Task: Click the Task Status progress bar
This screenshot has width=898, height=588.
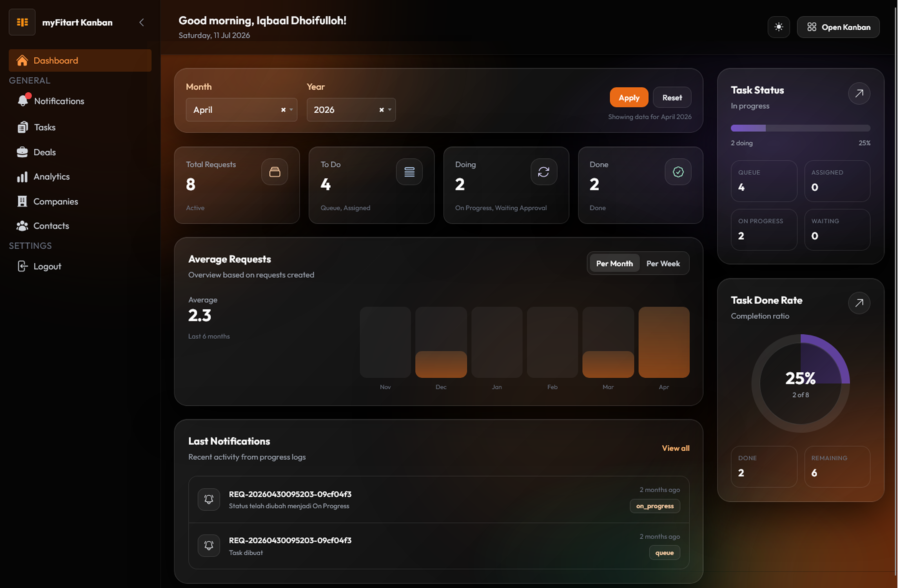Action: (800, 128)
